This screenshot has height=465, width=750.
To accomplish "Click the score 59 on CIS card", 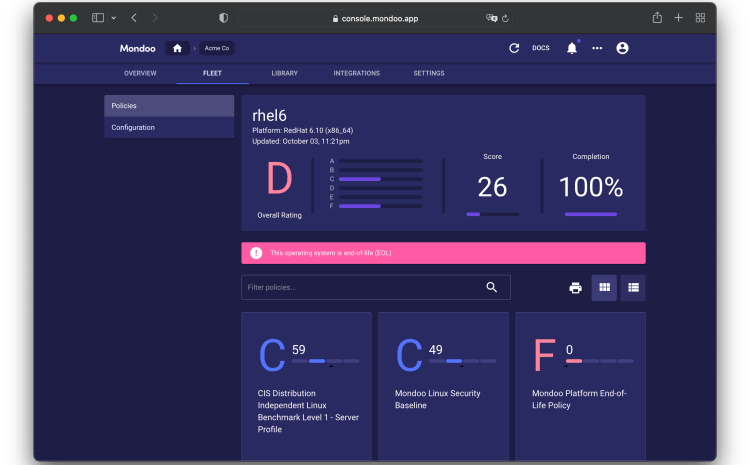I will [x=298, y=350].
